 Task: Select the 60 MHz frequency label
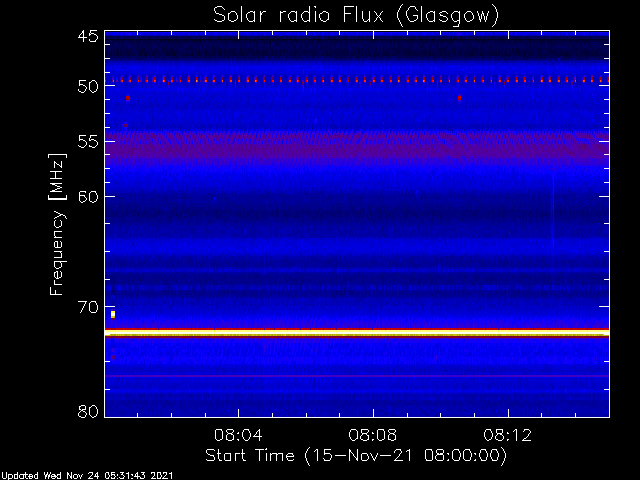tap(88, 197)
